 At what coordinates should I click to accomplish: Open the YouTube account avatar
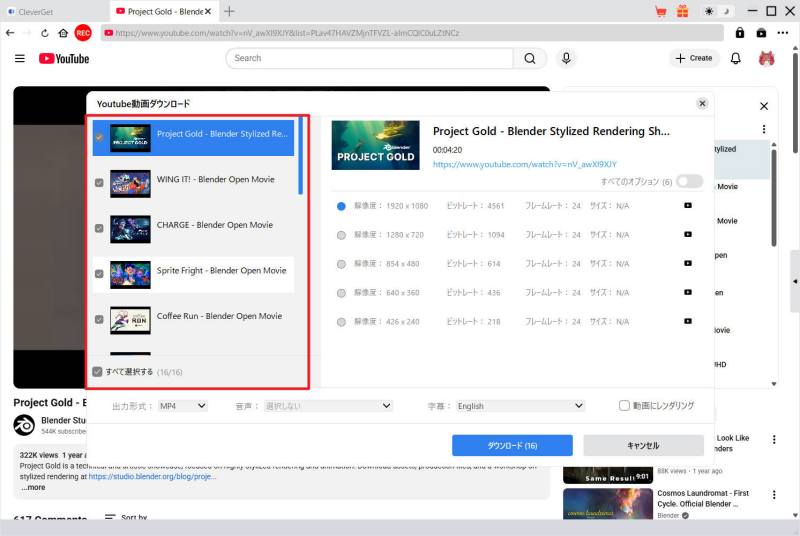[x=766, y=59]
